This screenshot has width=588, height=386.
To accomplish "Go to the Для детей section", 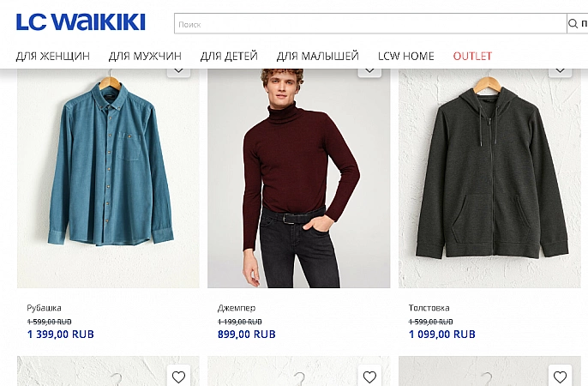I will (x=229, y=57).
